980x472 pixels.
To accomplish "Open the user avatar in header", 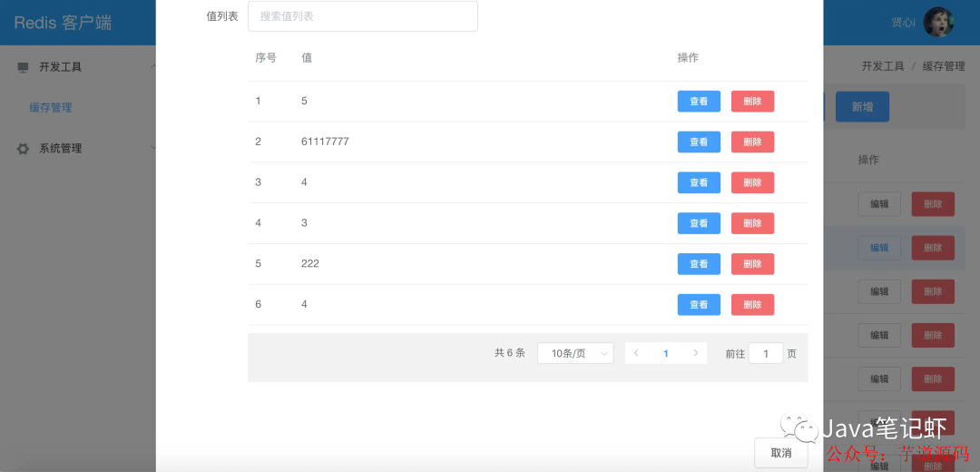I will coord(938,23).
